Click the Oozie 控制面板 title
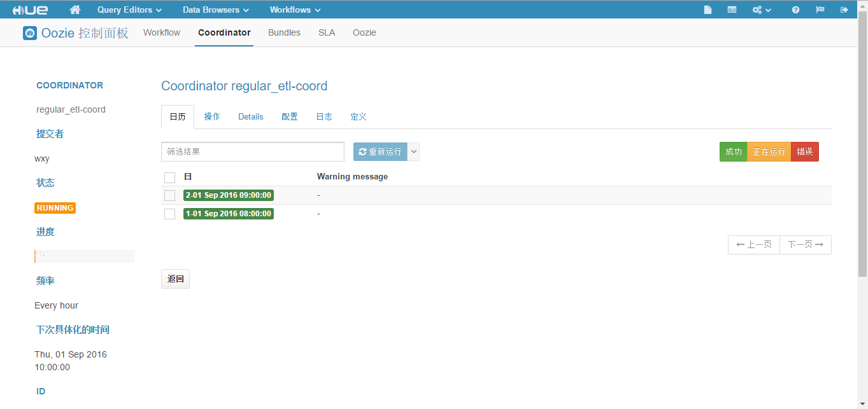 [85, 33]
